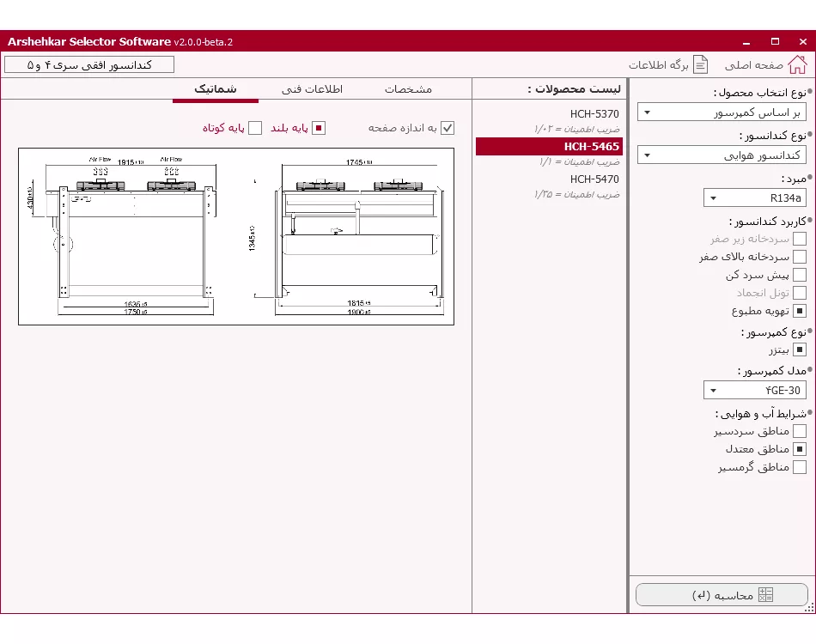Open the 4GE-30 compressor model dropdown
The width and height of the screenshot is (816, 644).
click(x=754, y=391)
